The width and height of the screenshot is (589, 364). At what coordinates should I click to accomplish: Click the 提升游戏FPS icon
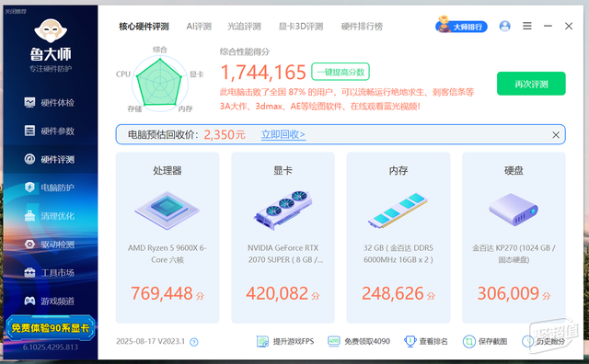262,342
